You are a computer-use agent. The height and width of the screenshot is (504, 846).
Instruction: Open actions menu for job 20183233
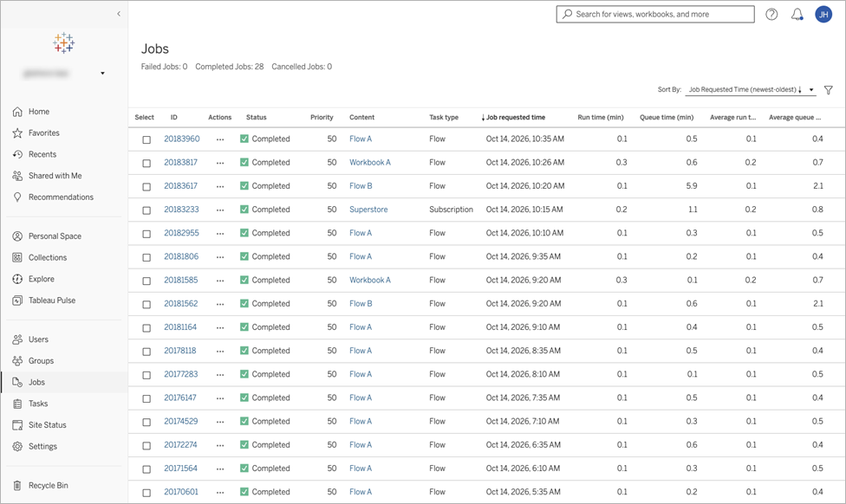[x=220, y=210]
